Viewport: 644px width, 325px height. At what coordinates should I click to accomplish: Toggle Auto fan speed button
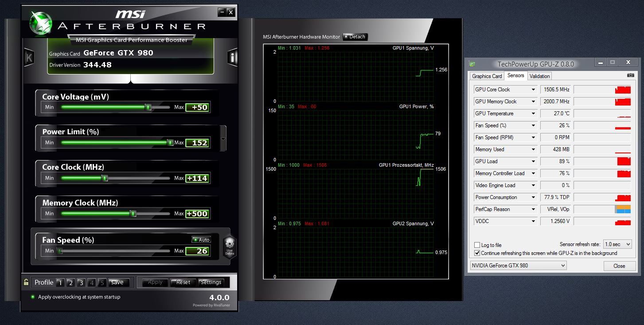[201, 240]
